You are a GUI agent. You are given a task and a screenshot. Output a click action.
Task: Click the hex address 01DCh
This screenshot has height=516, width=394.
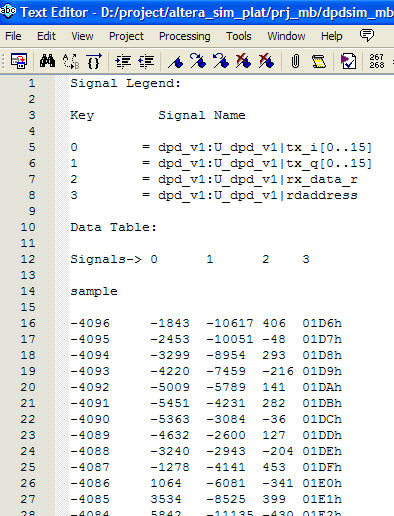coord(322,419)
